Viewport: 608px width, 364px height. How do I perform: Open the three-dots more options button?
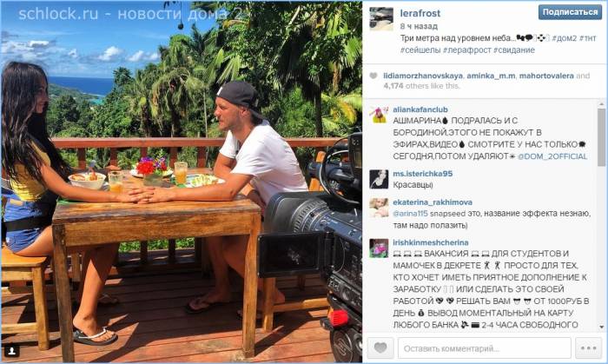point(588,347)
